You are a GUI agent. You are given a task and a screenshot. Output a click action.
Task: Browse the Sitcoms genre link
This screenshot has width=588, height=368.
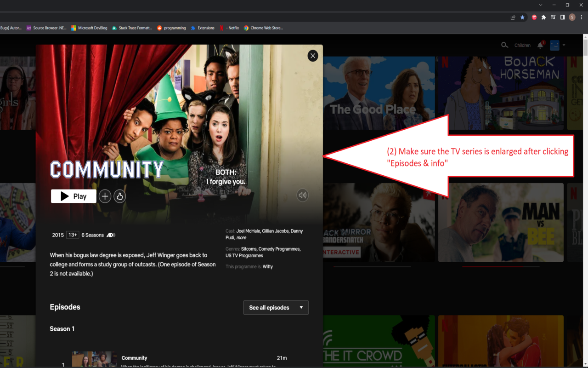249,249
